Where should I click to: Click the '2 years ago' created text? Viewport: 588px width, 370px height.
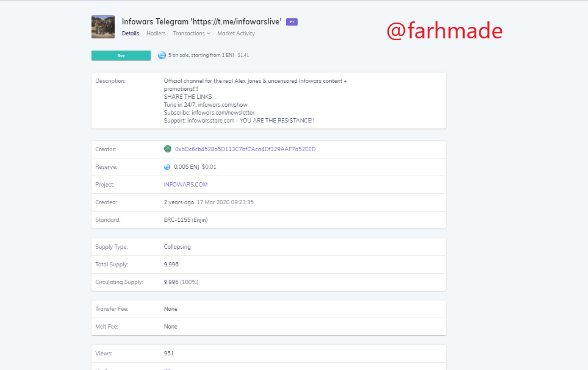pyautogui.click(x=179, y=202)
